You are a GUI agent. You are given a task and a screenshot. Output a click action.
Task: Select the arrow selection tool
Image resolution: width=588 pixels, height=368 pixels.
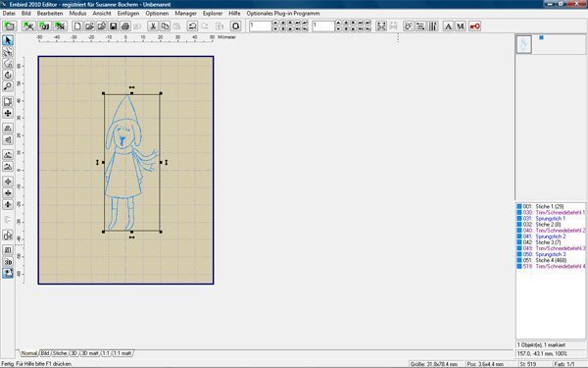(x=8, y=40)
